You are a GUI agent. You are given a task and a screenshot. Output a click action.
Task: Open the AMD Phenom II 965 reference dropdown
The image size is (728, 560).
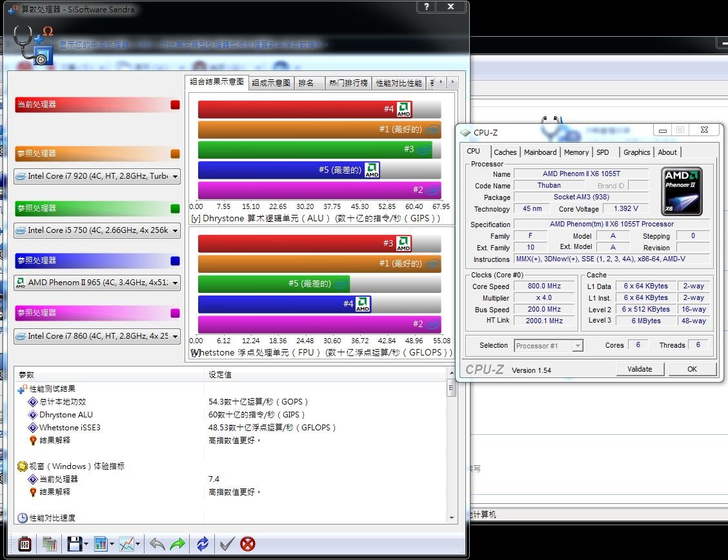97,283
